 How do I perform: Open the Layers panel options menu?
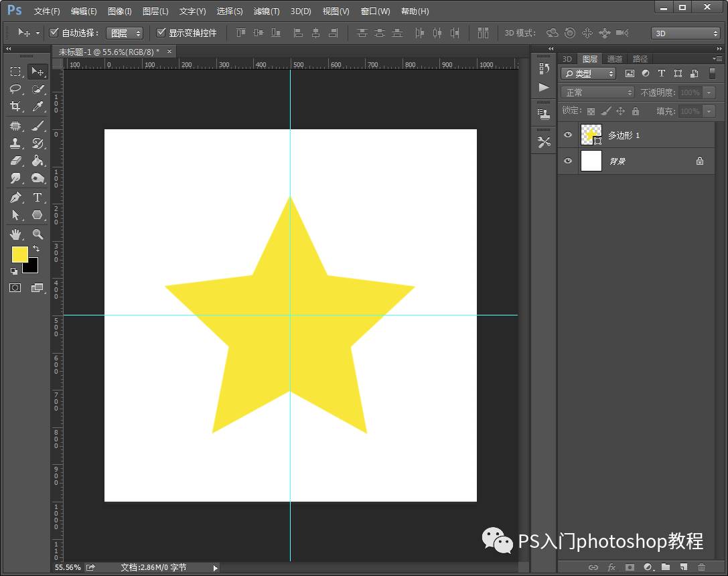717,58
